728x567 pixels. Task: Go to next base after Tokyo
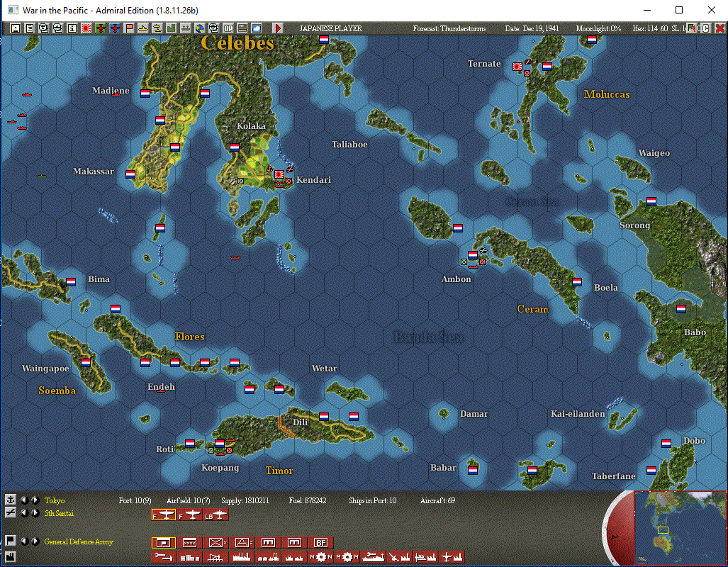click(35, 500)
